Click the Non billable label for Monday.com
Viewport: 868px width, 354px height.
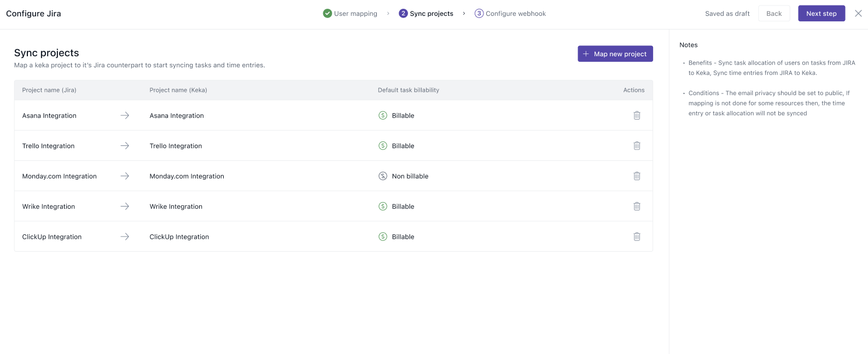[x=410, y=176]
